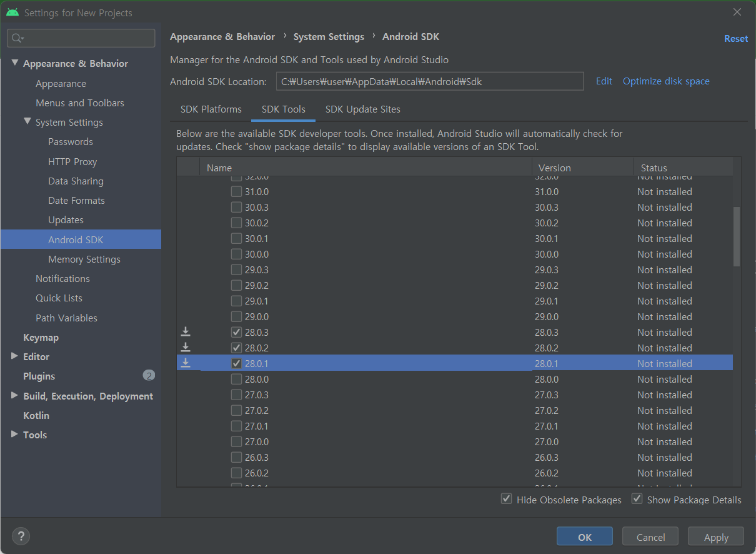Check the 26.0.3 package checkbox
Screen dimensions: 756x554
click(x=236, y=457)
